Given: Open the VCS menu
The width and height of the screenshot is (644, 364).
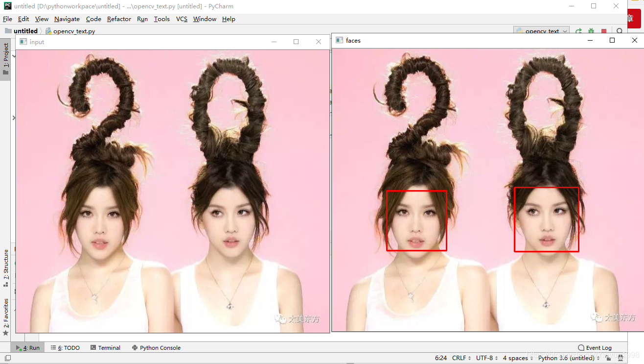Looking at the screenshot, I should click(x=182, y=19).
